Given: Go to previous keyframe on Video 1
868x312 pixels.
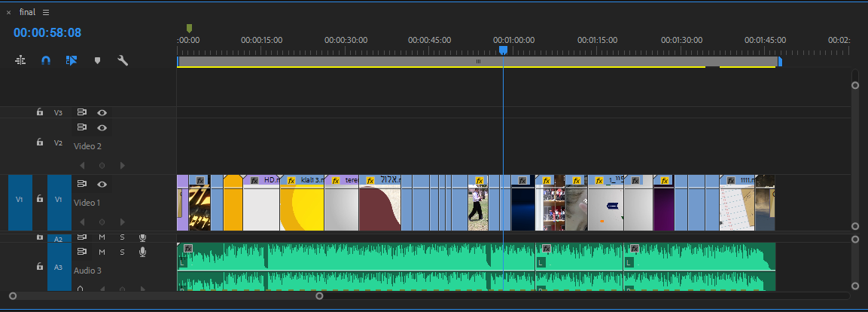Looking at the screenshot, I should click(83, 222).
